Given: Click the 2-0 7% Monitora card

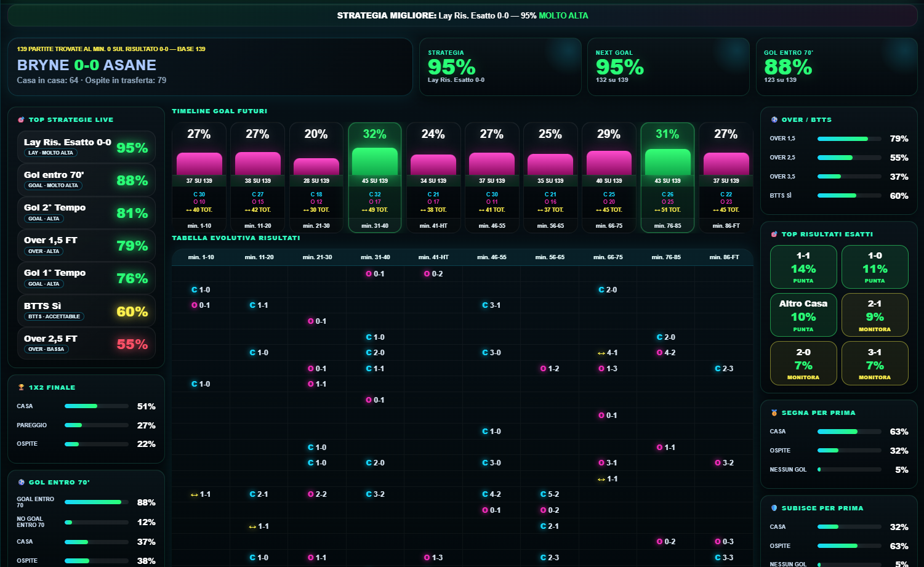Looking at the screenshot, I should tap(803, 363).
